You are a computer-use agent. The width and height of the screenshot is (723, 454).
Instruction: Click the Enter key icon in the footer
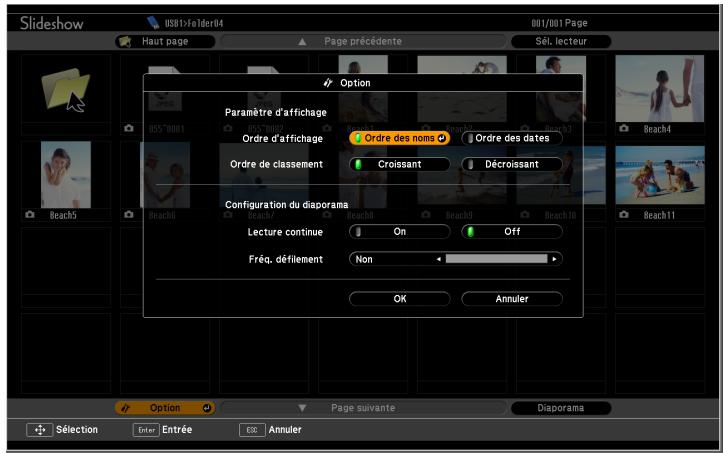pyautogui.click(x=146, y=430)
